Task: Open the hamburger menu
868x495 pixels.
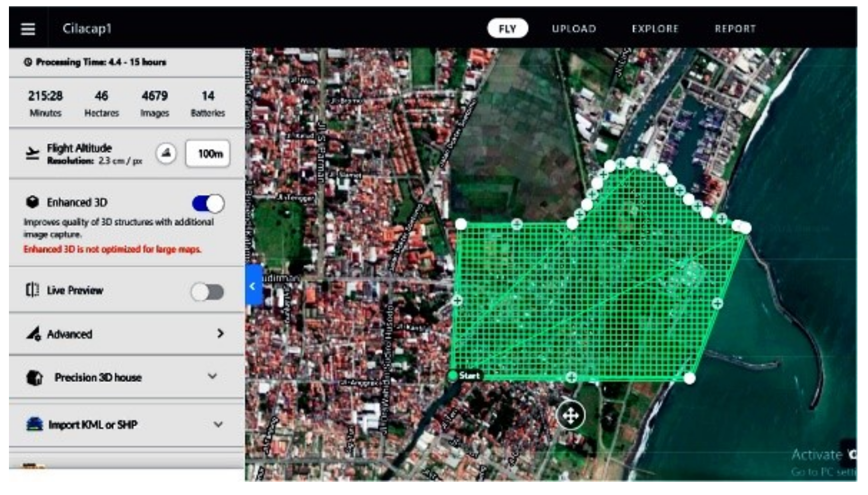Action: (28, 28)
